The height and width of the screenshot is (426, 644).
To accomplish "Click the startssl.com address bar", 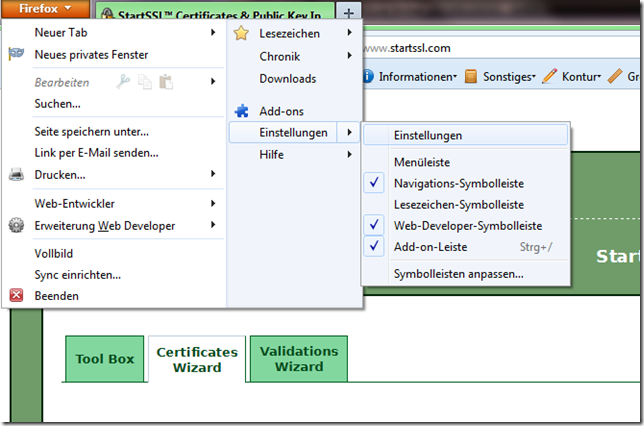I will tap(501, 48).
